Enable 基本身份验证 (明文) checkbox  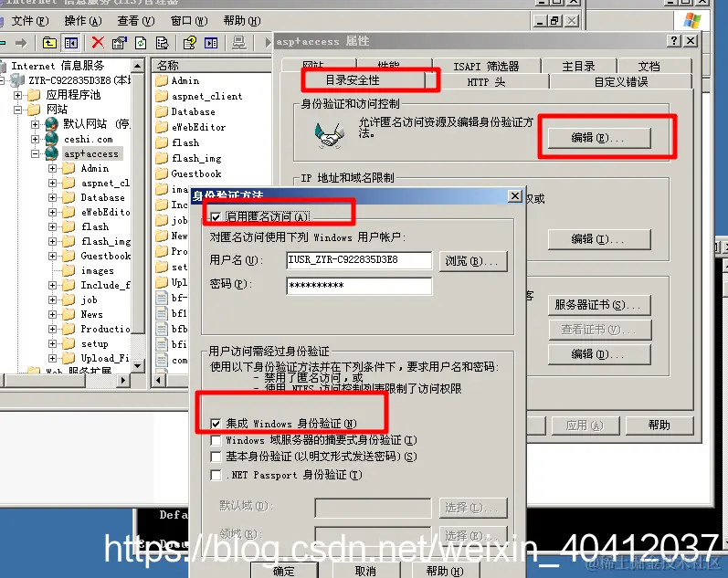[x=216, y=457]
